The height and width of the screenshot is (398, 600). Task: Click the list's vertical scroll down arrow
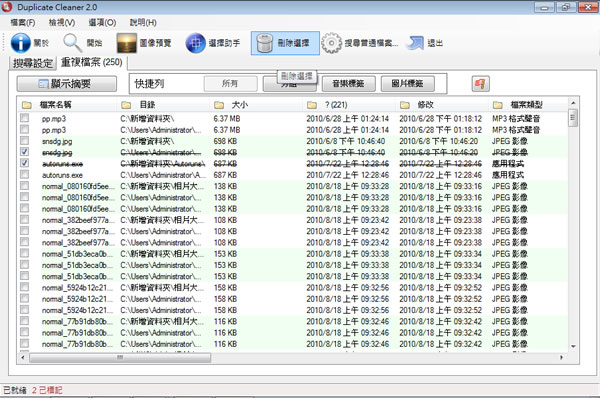coord(573,346)
